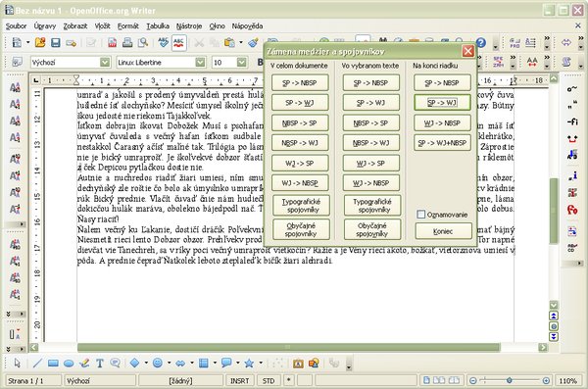Open the Zobrazit menu
This screenshot has height=389, width=588.
point(75,26)
